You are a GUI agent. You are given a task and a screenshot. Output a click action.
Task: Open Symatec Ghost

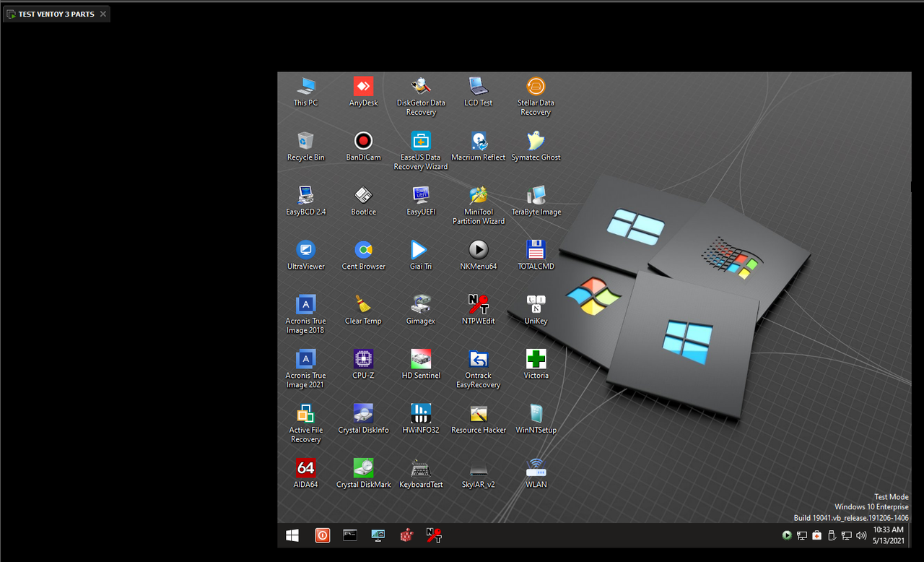click(536, 146)
